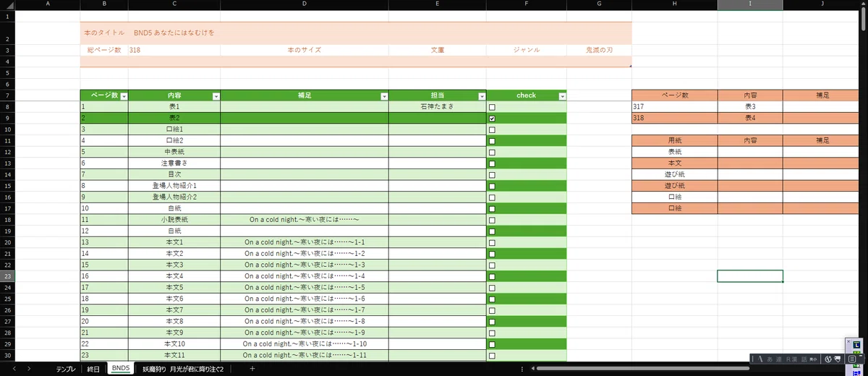Viewport: 868px width, 376px height.
Task: Select column I header
Action: pyautogui.click(x=750, y=5)
